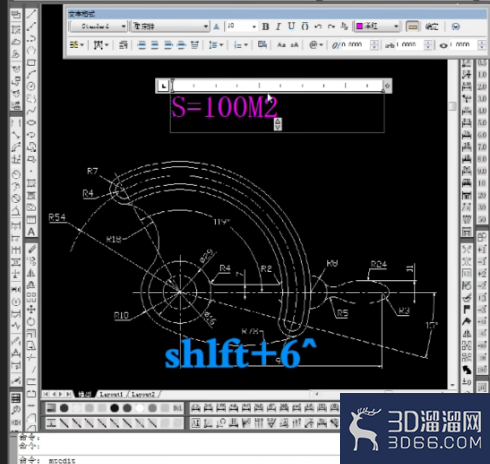The image size is (490, 464).
Task: Select the Arc tool
Action: (31, 75)
